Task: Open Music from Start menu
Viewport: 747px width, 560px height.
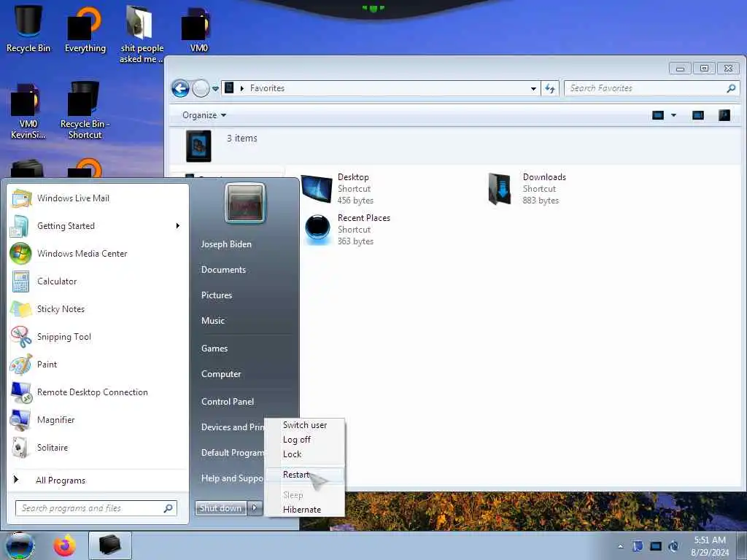Action: 213,321
